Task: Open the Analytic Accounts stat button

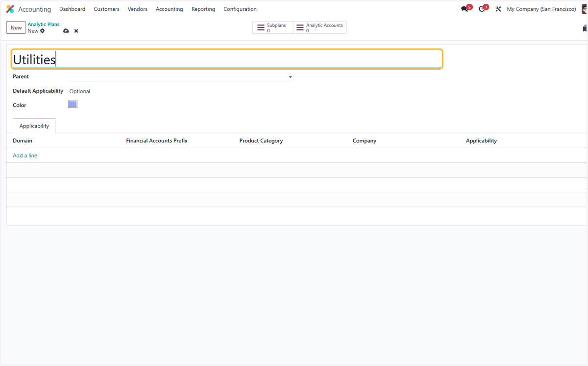Action: pos(320,28)
